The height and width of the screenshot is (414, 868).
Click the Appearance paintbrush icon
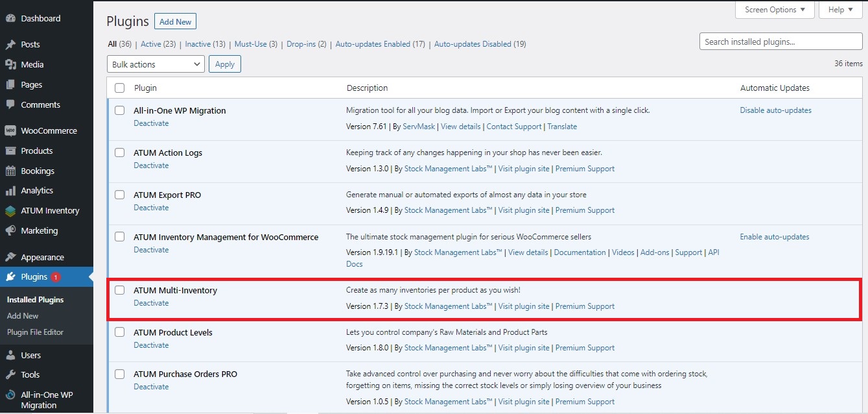10,257
